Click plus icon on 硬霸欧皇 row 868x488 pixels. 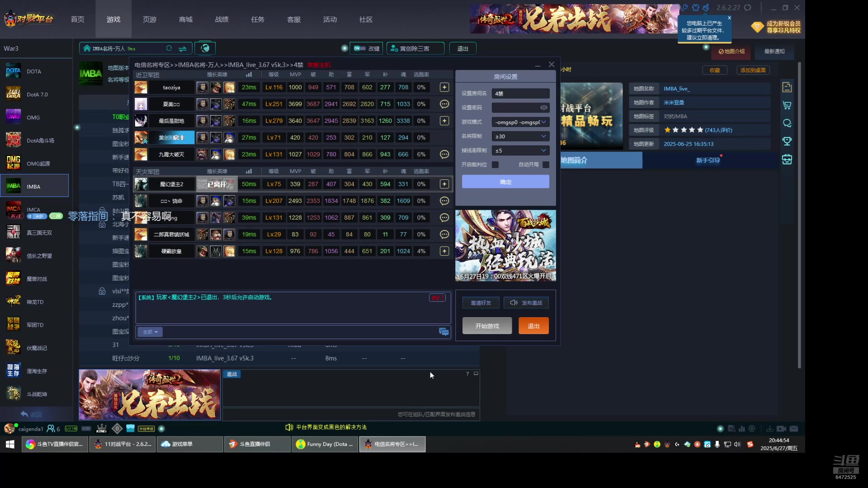pyautogui.click(x=444, y=251)
